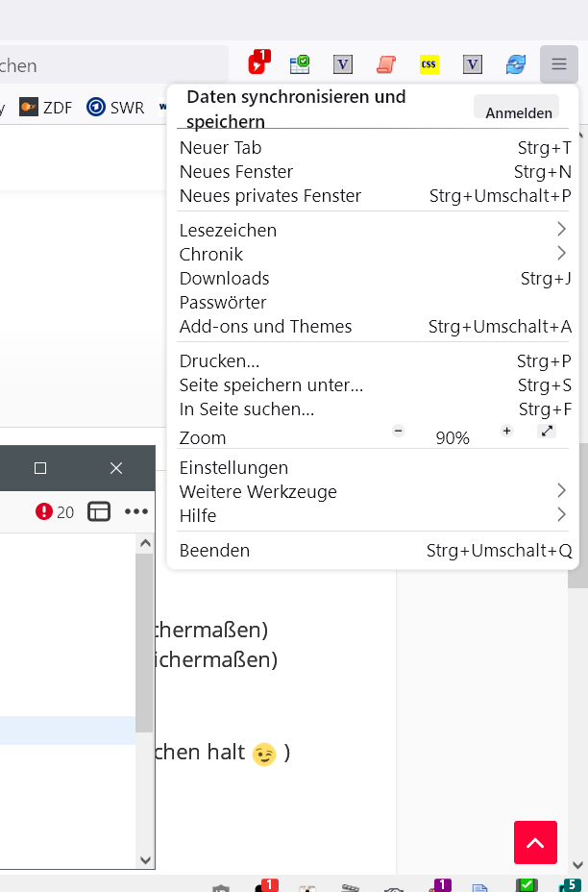Open the yellow CSS extension icon

click(429, 64)
